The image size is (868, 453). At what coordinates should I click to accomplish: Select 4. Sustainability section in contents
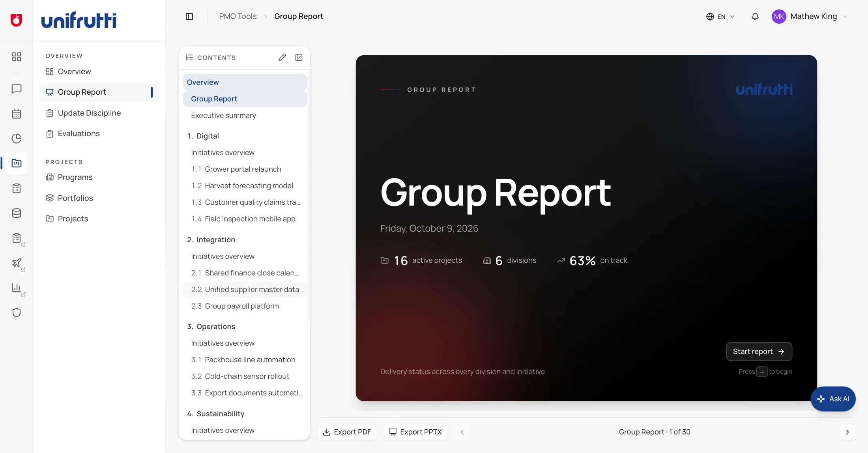click(x=245, y=414)
